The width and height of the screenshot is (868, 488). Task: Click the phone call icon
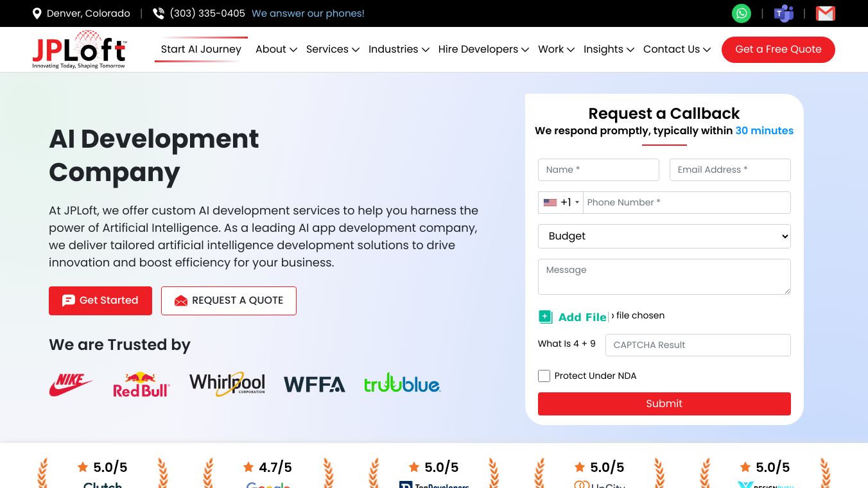coord(159,13)
